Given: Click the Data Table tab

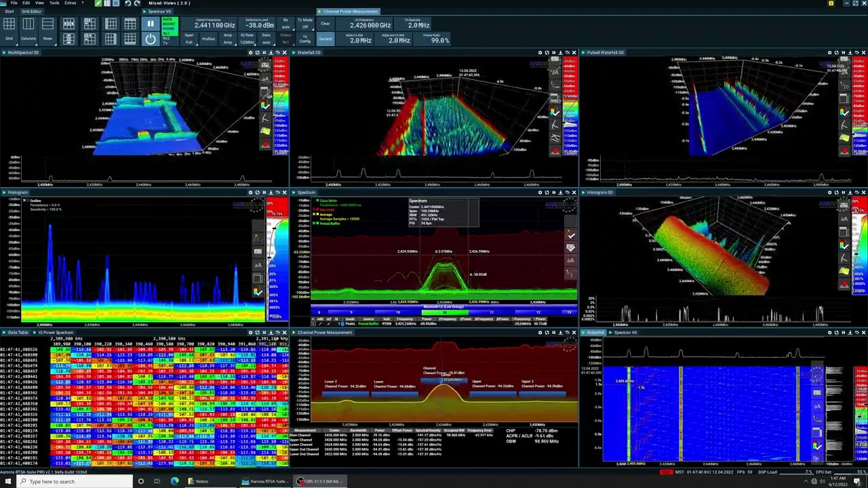Looking at the screenshot, I should (18, 333).
